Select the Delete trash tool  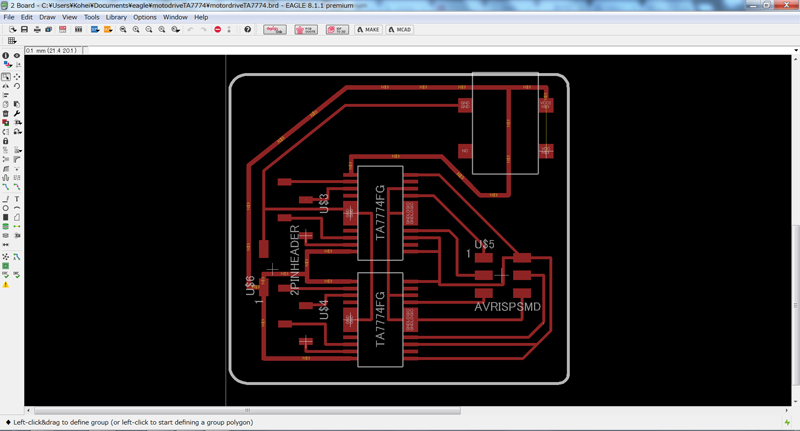click(6, 114)
